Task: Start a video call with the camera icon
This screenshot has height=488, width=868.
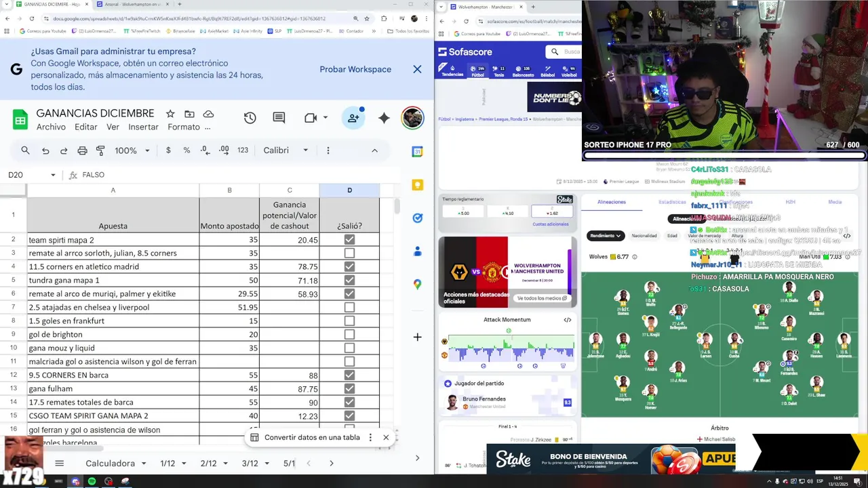Action: click(x=311, y=118)
